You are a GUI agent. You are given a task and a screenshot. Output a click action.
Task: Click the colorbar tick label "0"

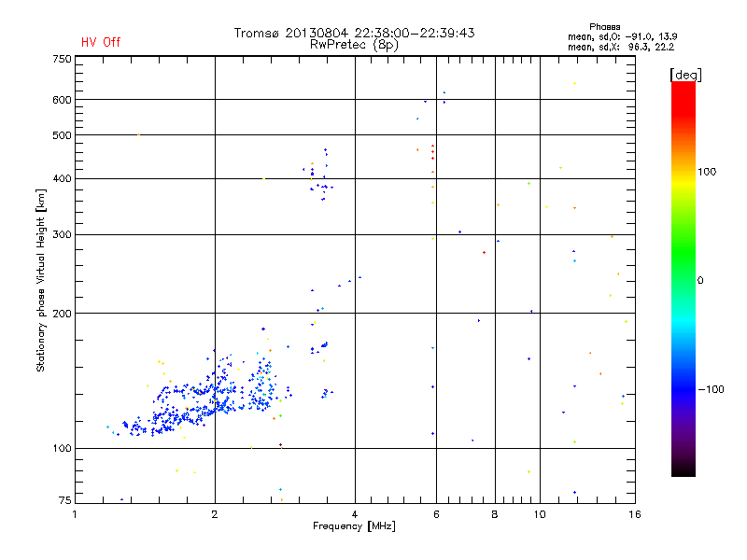[x=700, y=280]
